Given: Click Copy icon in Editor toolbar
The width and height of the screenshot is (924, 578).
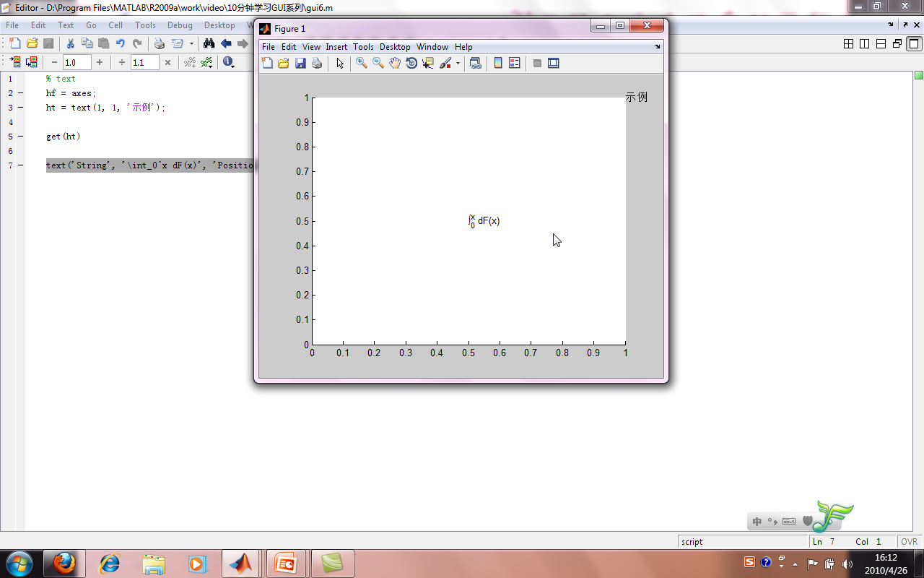Looking at the screenshot, I should [x=87, y=44].
